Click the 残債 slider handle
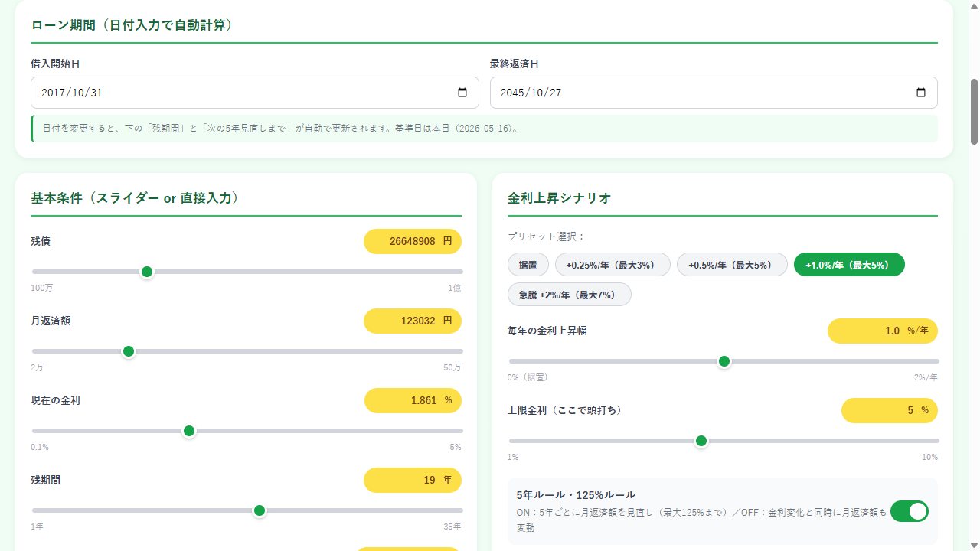This screenshot has height=551, width=980. click(x=147, y=272)
